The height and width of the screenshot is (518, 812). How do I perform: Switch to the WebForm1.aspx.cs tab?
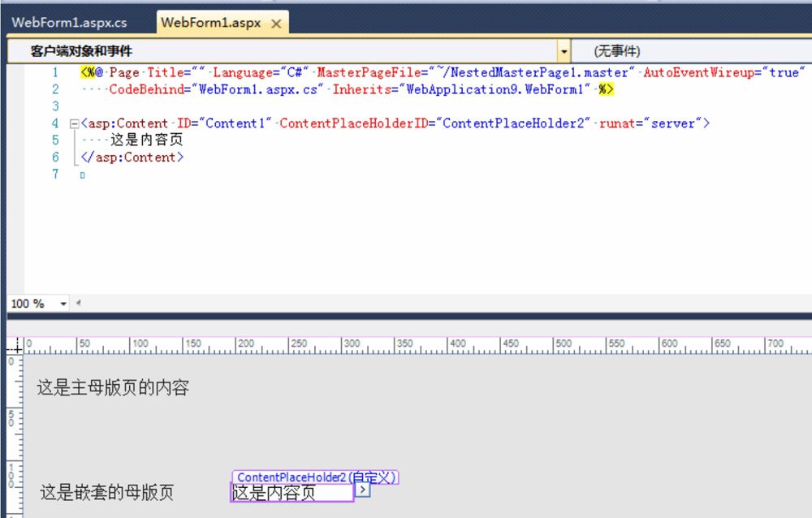[69, 23]
